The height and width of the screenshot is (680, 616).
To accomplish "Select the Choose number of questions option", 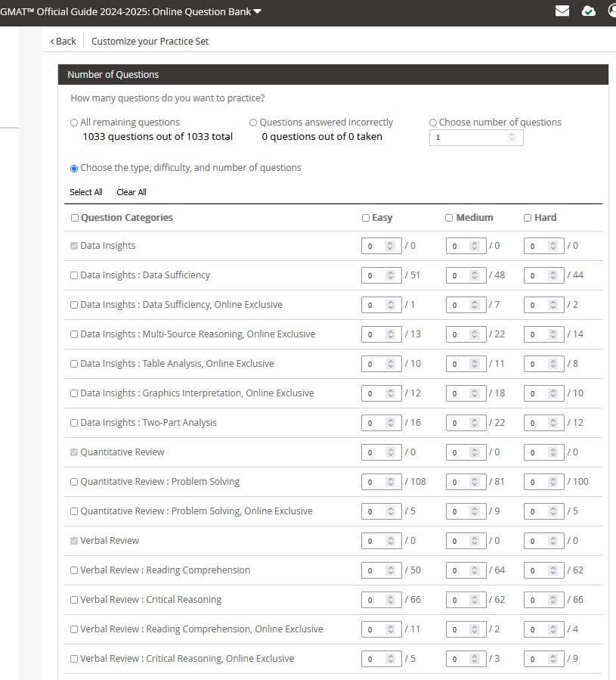I will click(433, 123).
